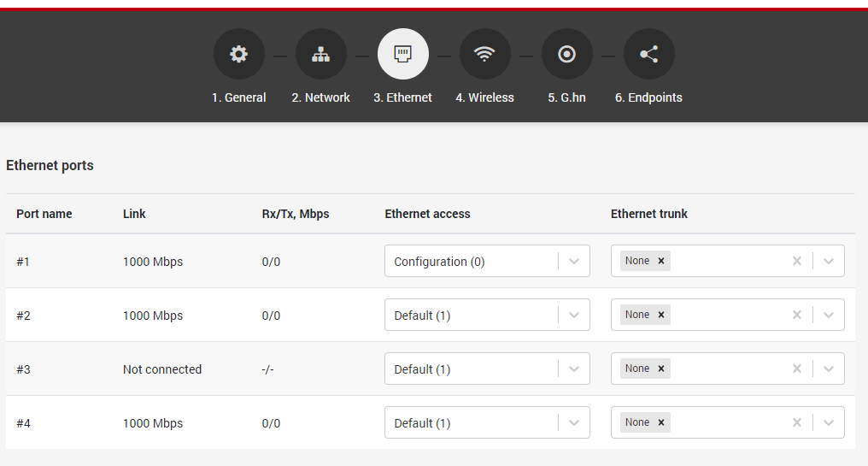
Task: Click the Link column header
Action: click(134, 214)
